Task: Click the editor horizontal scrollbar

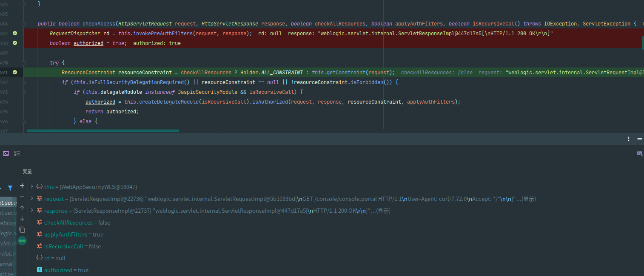Action: click(103, 131)
